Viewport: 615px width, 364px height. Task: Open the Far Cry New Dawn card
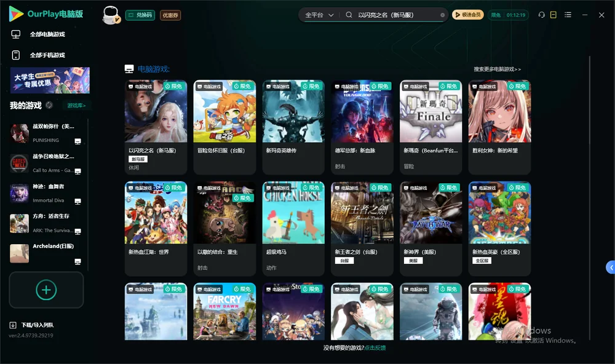[x=224, y=312]
